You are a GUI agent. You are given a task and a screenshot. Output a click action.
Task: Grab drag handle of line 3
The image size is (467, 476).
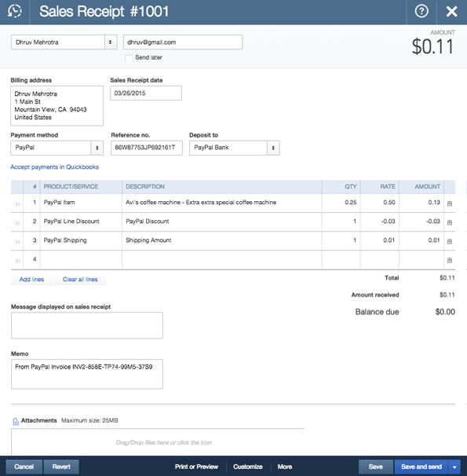pos(17,242)
